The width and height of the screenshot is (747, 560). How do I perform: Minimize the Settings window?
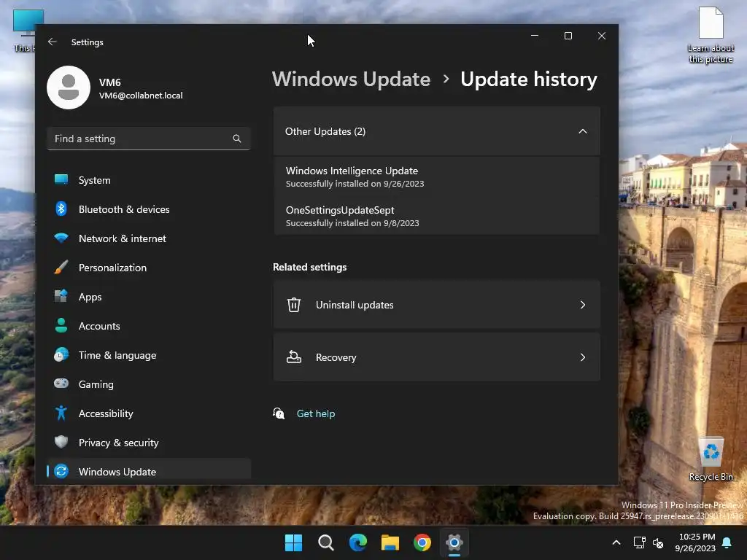pos(535,36)
